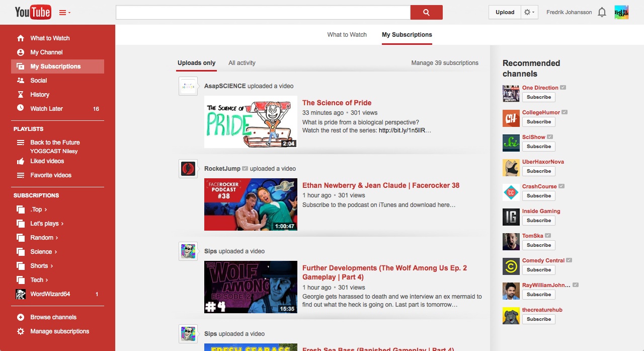Open the YouTube home logo

point(33,12)
